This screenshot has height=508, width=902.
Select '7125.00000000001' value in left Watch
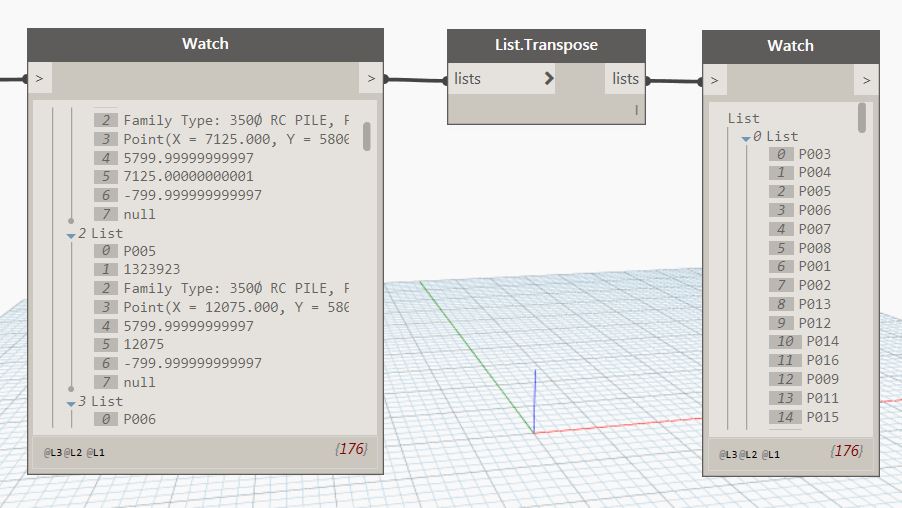[x=189, y=176]
